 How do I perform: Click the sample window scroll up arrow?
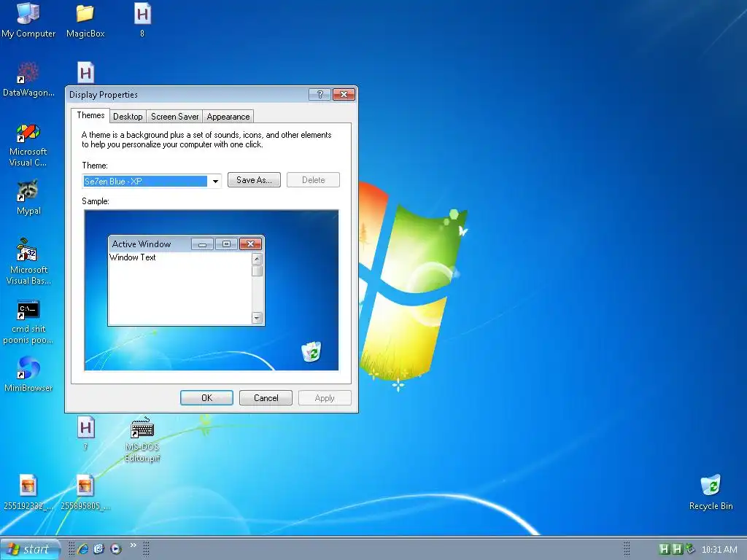coord(258,259)
